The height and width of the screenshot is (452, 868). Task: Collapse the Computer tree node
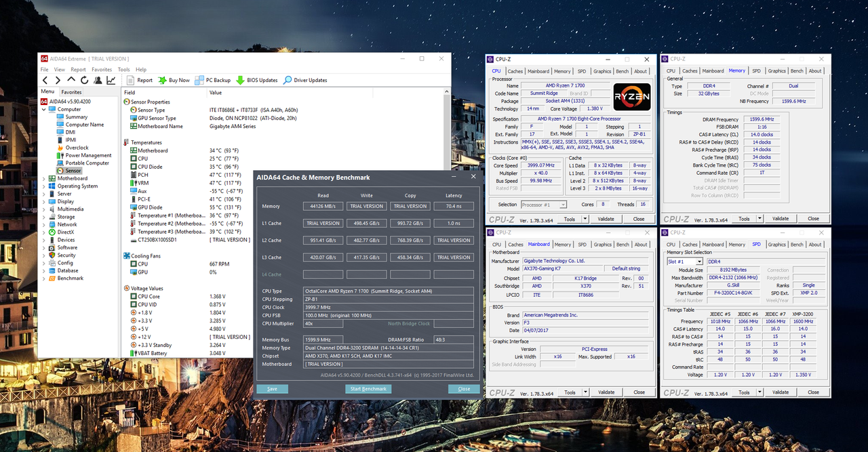tap(44, 109)
